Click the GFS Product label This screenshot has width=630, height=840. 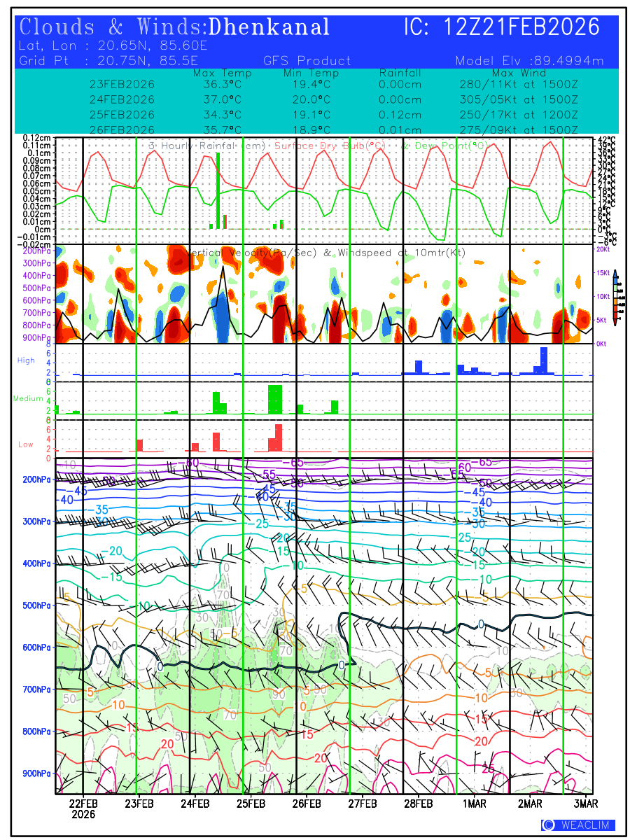click(307, 61)
